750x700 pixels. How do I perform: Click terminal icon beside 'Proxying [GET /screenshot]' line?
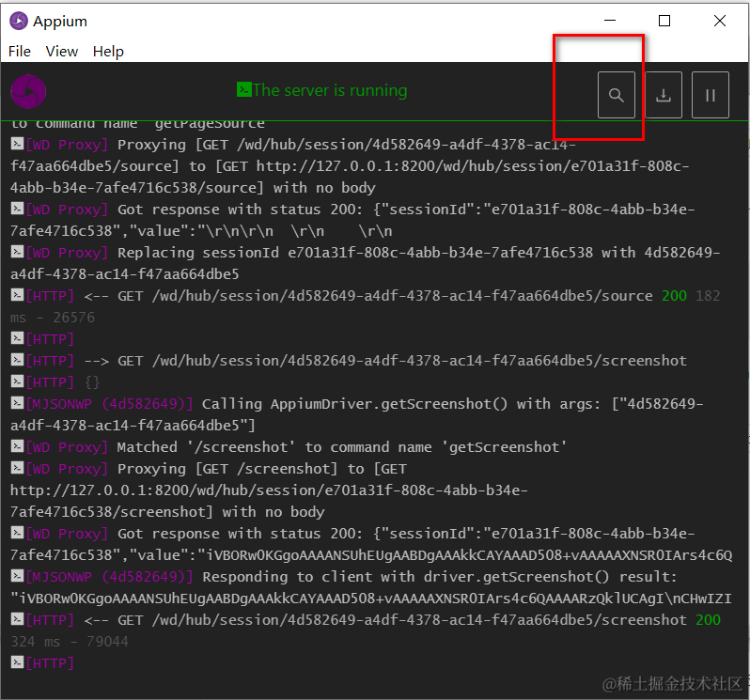tap(17, 468)
